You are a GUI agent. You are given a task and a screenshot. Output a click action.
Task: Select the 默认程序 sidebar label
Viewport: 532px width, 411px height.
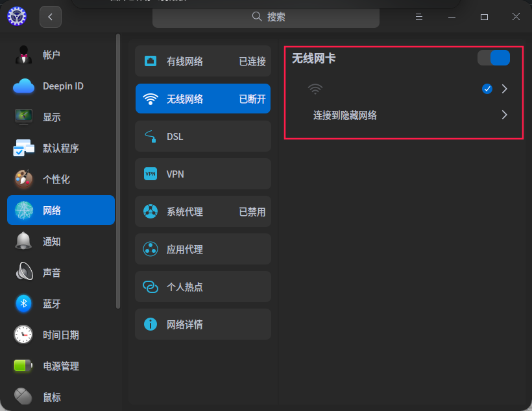coord(61,148)
